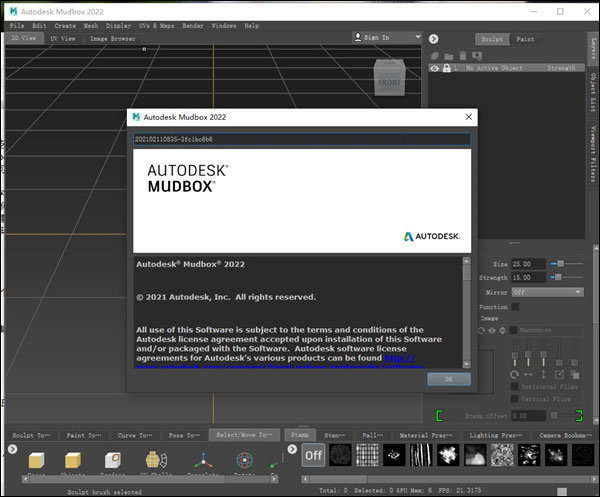The width and height of the screenshot is (600, 497).
Task: Open the Autodesk license agreement hyperlink
Action: (399, 357)
